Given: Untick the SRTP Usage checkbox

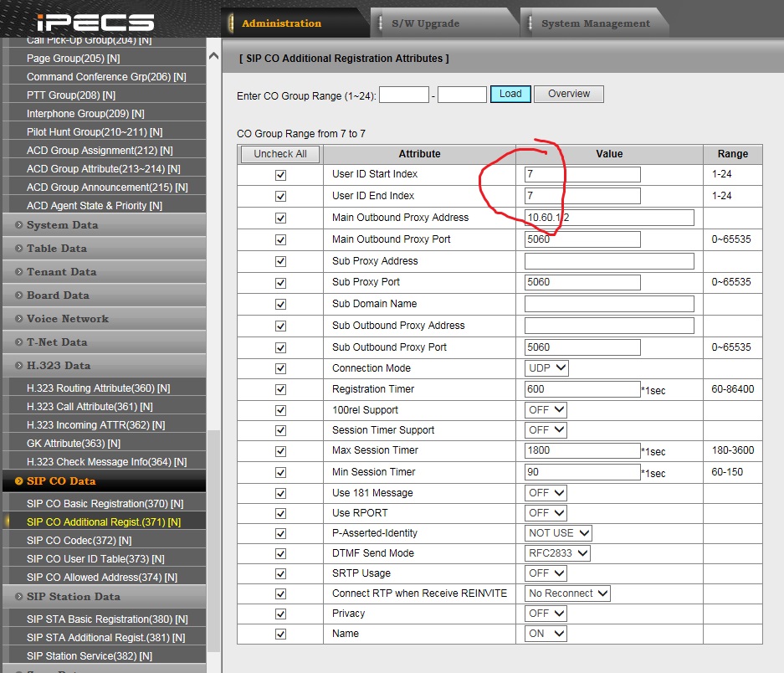Looking at the screenshot, I should (x=280, y=574).
